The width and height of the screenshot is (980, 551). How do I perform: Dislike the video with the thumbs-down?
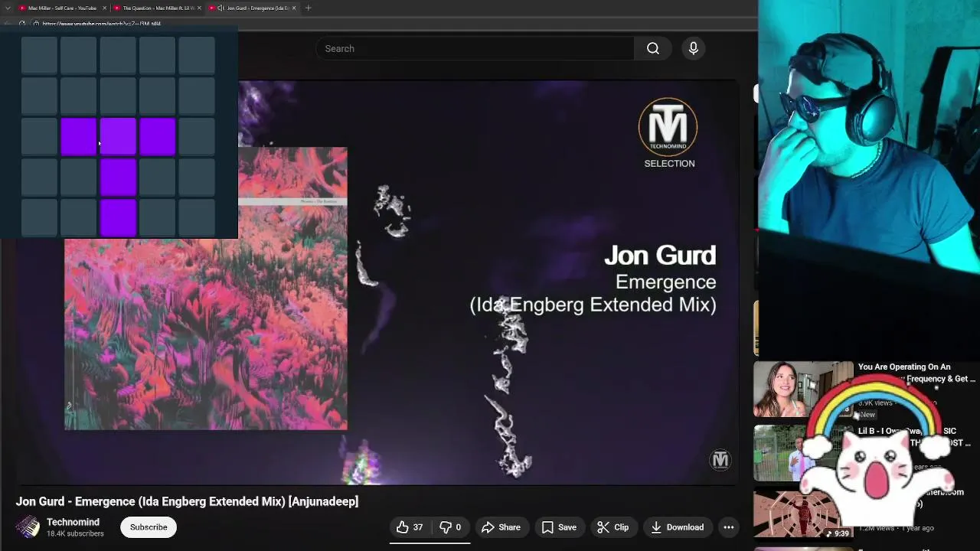451,527
